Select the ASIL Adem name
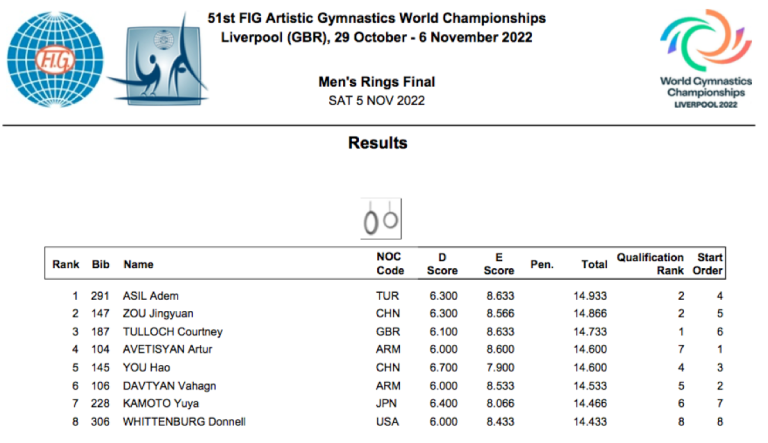Screen dimensions: 768x443 (151, 296)
